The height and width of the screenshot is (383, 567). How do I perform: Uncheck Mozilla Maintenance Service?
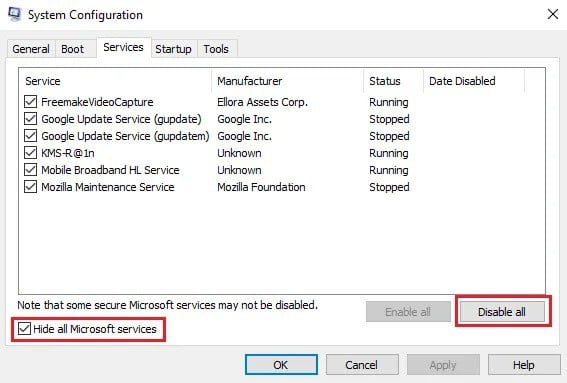tap(30, 187)
